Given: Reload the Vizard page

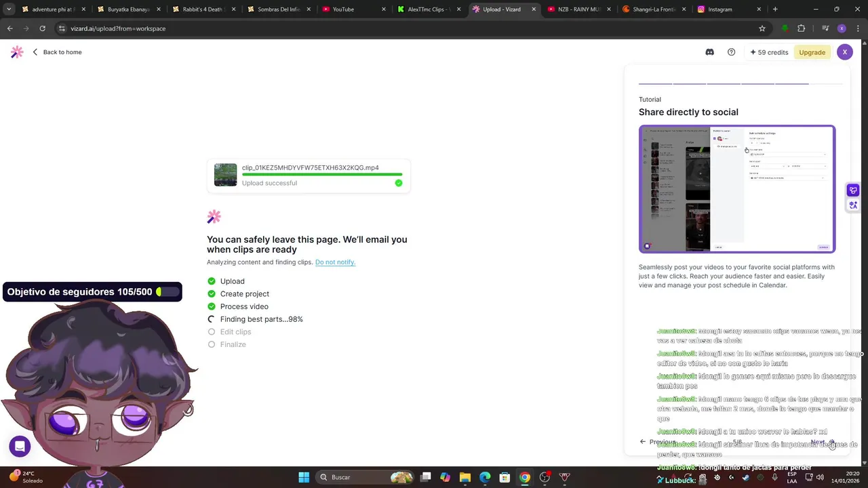Looking at the screenshot, I should (x=42, y=28).
